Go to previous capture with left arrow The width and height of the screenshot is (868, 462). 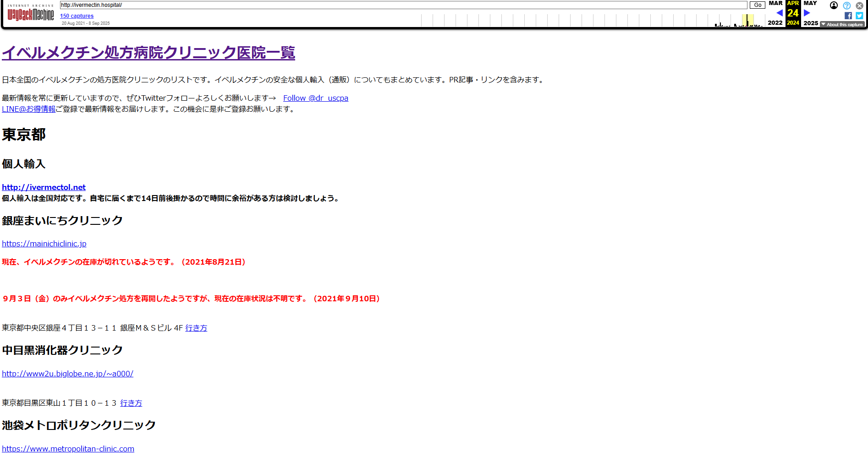(x=779, y=13)
